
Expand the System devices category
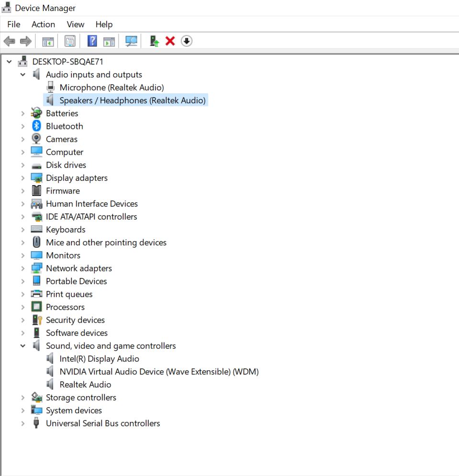(x=23, y=410)
